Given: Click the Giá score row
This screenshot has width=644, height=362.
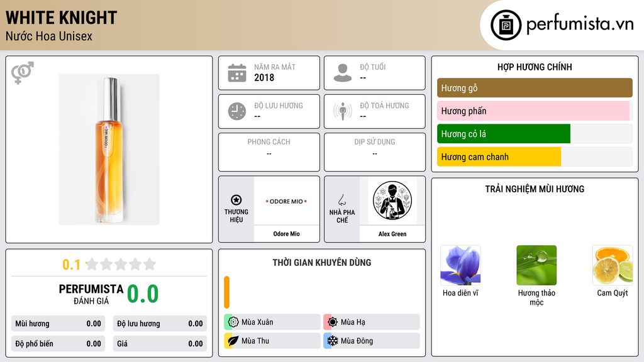Looking at the screenshot, I should (x=160, y=344).
